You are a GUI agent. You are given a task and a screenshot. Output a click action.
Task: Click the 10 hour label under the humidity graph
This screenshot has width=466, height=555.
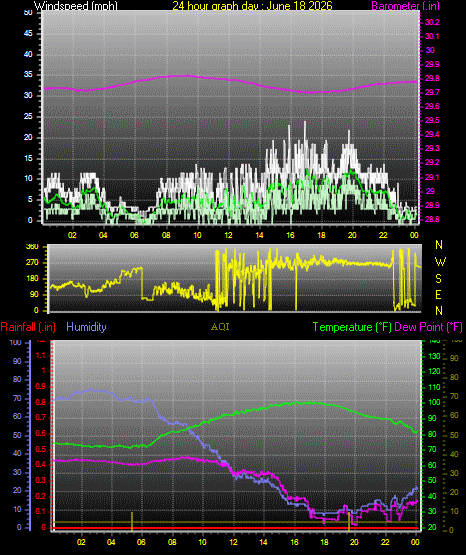[x=202, y=542]
